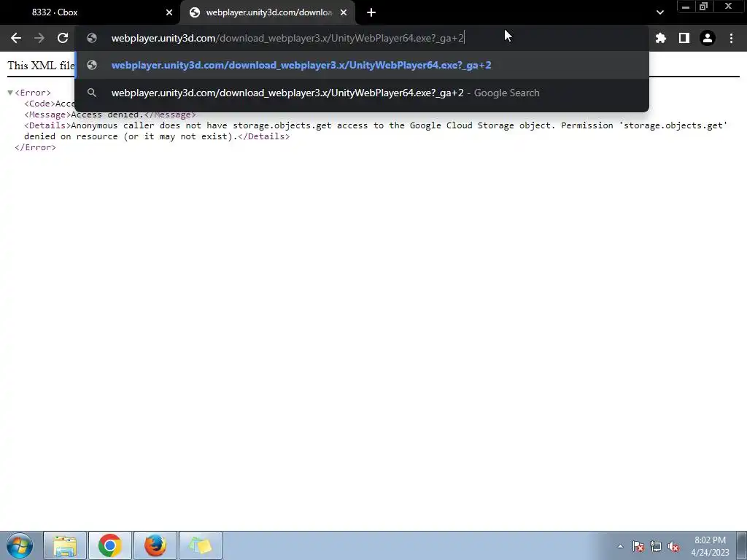Click the forward navigation arrow

39,38
